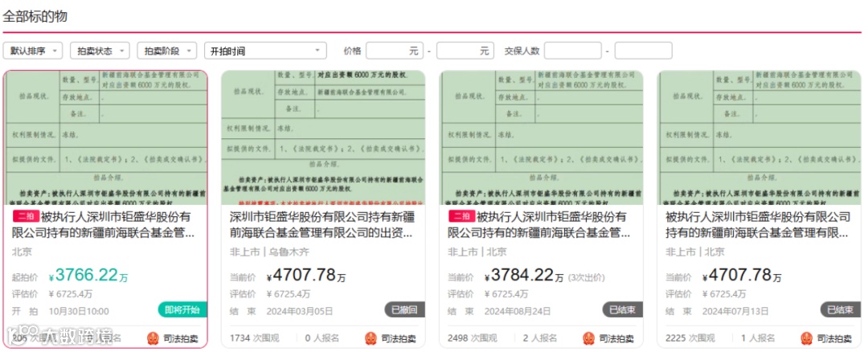Click the 1 人报名 text

759,338
